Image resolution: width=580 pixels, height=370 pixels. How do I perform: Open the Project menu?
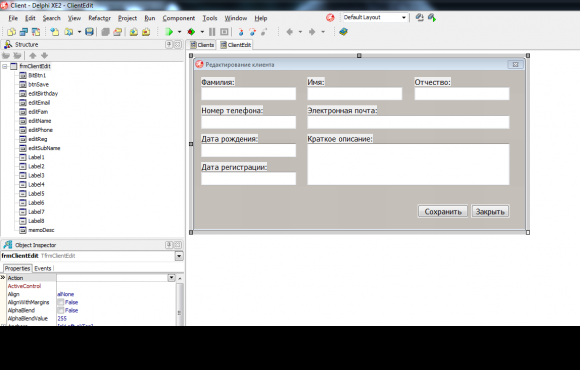127,18
